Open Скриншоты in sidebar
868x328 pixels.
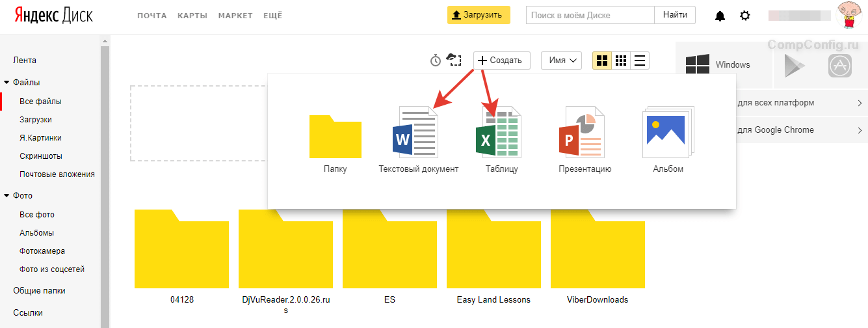(x=41, y=156)
